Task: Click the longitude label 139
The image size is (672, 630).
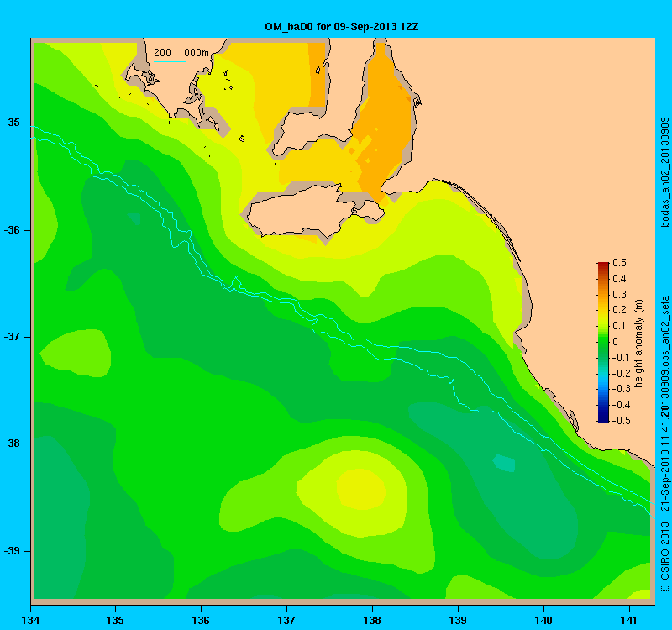Action: coord(458,620)
